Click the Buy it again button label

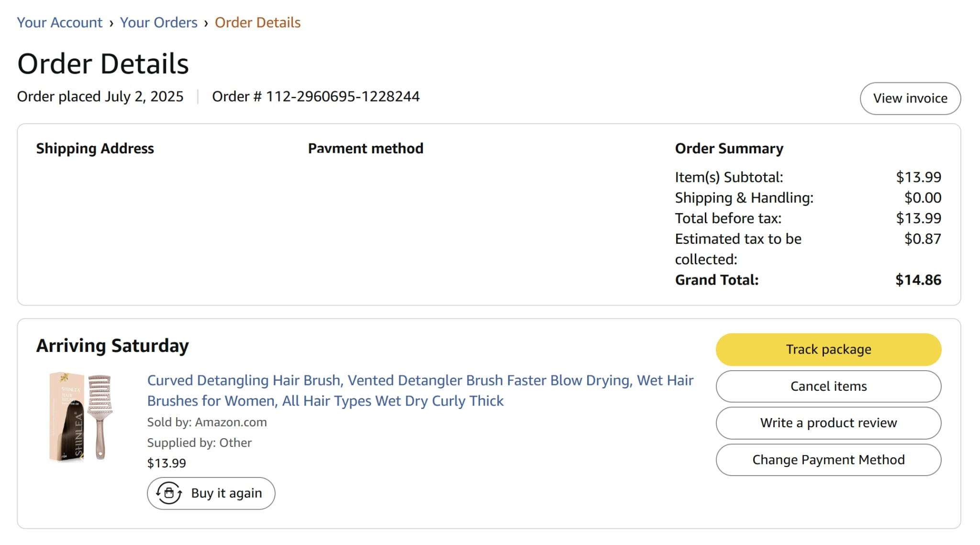(226, 493)
